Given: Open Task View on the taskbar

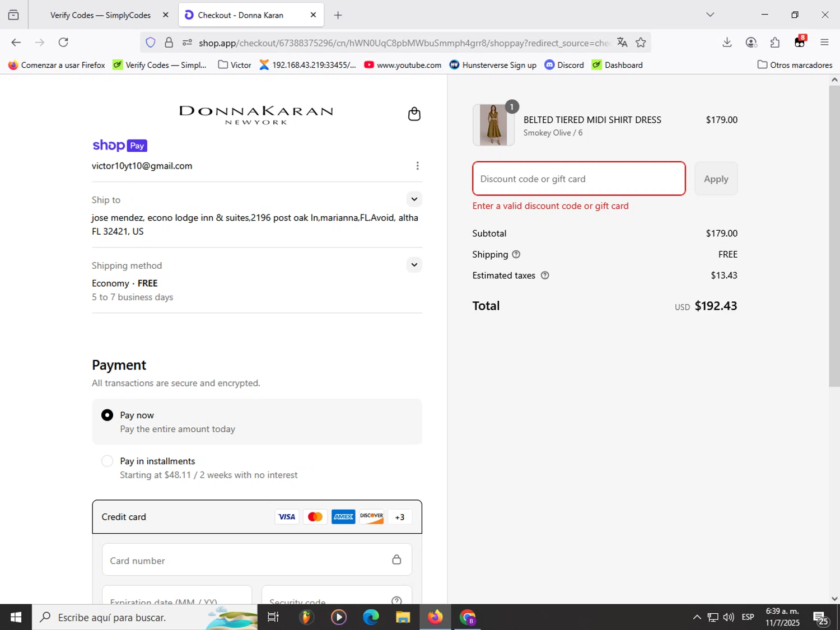Looking at the screenshot, I should 273,617.
